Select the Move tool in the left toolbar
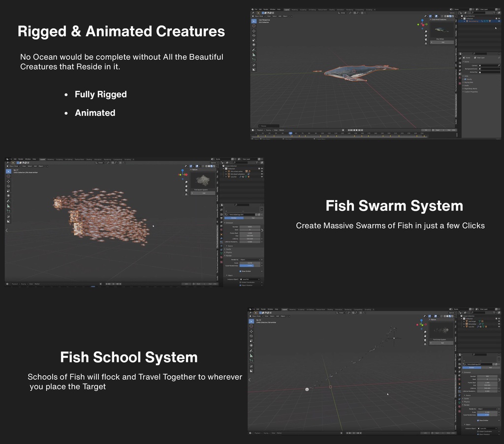 pos(254,31)
